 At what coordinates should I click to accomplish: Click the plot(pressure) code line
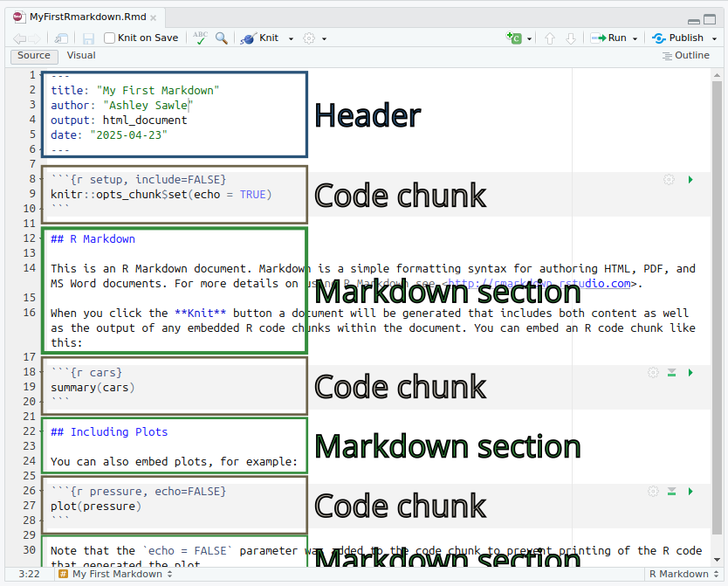pyautogui.click(x=96, y=507)
